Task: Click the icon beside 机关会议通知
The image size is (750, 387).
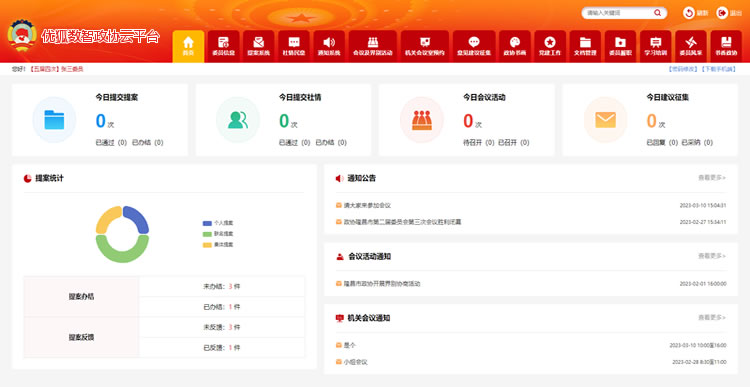Action: (x=340, y=318)
